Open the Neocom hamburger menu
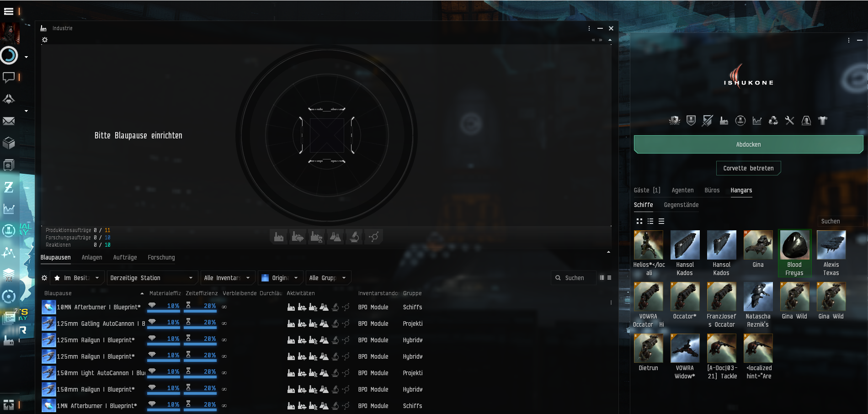 click(x=9, y=11)
